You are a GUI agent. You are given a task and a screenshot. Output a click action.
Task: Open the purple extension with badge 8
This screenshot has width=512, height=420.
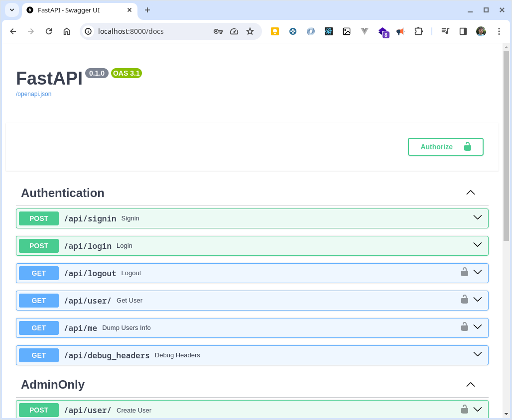pos(384,32)
